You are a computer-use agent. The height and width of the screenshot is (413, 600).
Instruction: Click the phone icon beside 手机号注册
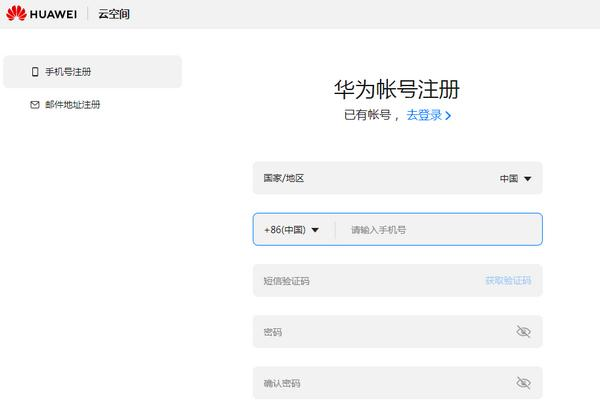(35, 72)
